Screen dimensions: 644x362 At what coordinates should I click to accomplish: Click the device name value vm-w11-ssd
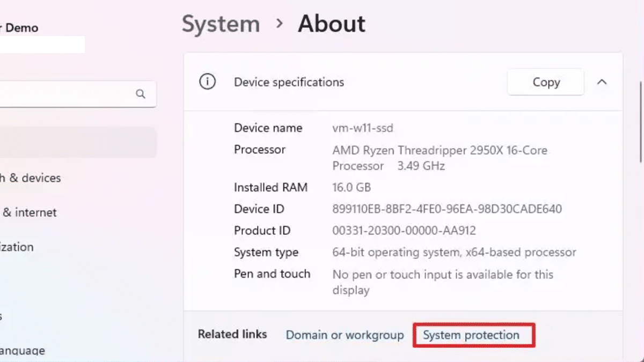point(363,128)
